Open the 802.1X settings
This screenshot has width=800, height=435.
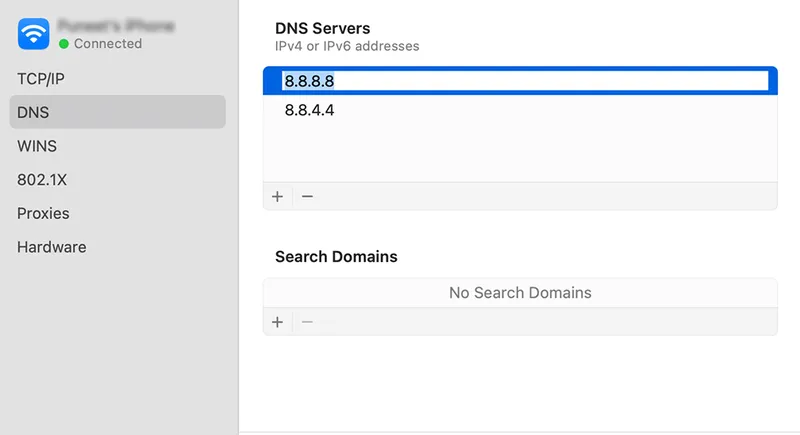click(42, 180)
